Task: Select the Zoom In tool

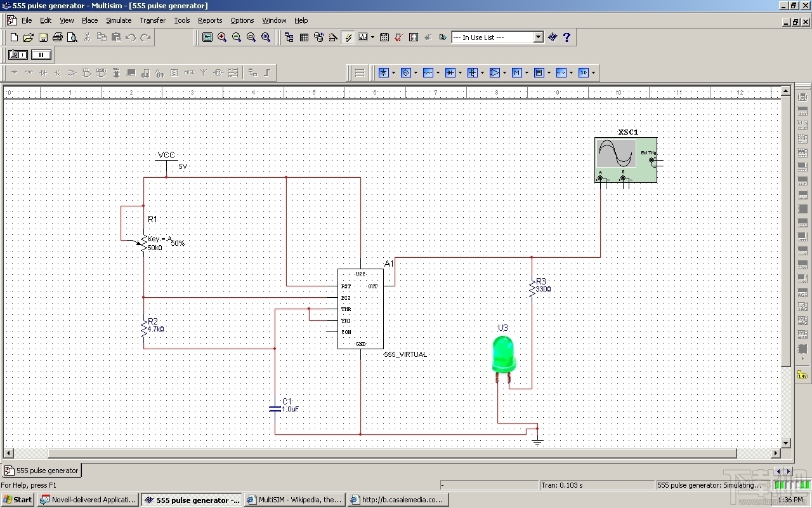Action: (222, 37)
